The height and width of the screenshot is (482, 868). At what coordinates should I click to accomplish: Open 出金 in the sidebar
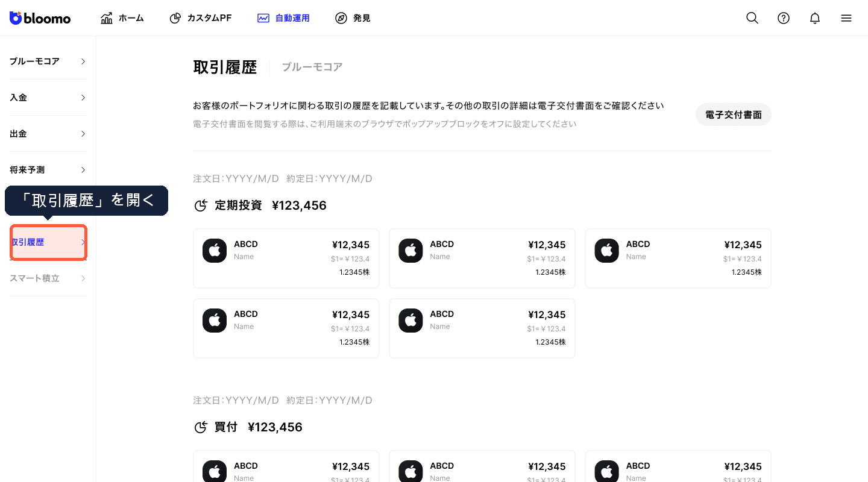coord(48,134)
